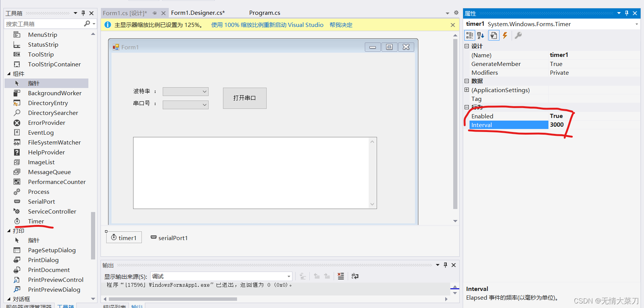Open the Events lightning bolt view

tap(505, 36)
